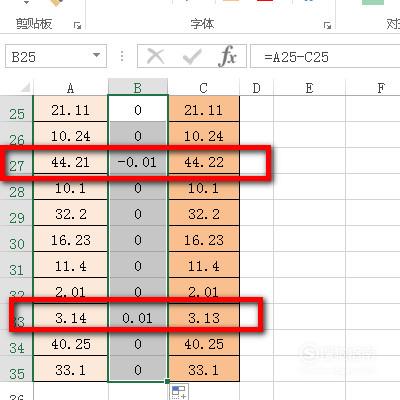Click the Insert Function fx icon
The width and height of the screenshot is (400, 400).
point(228,56)
